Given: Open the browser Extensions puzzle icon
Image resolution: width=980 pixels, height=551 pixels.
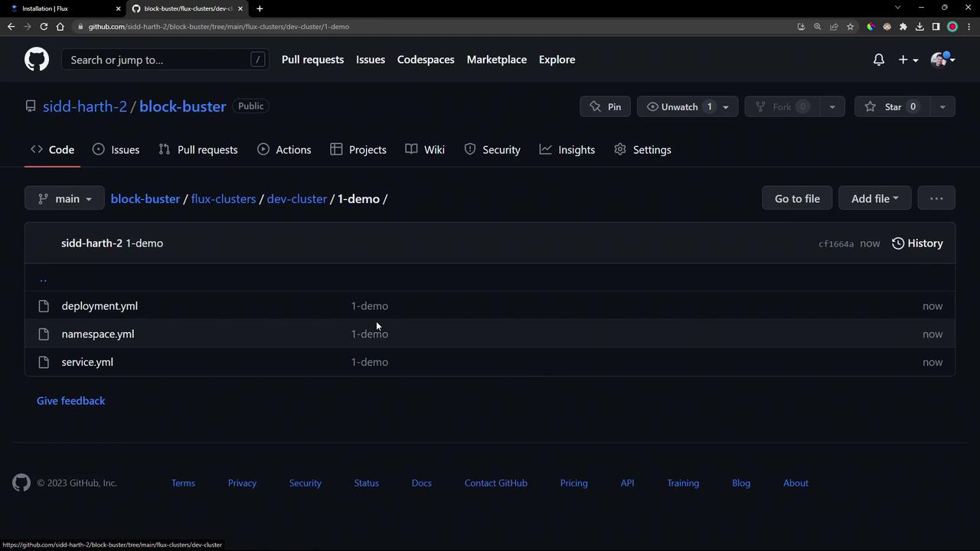Looking at the screenshot, I should click(x=903, y=27).
